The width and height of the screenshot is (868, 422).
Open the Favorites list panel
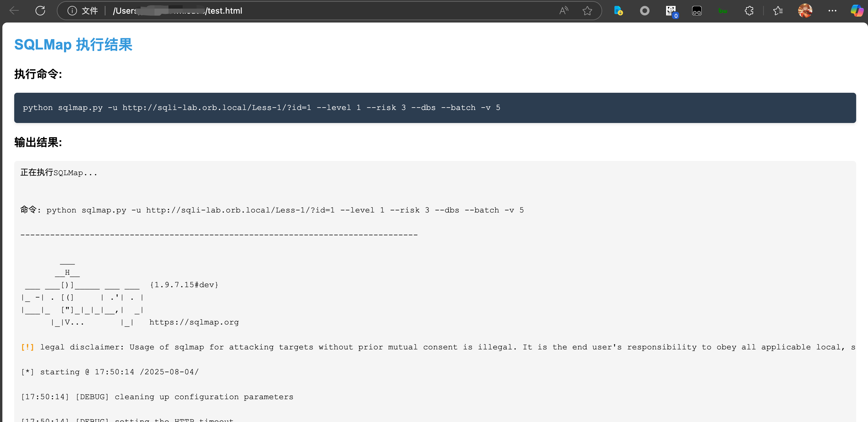[x=778, y=11]
